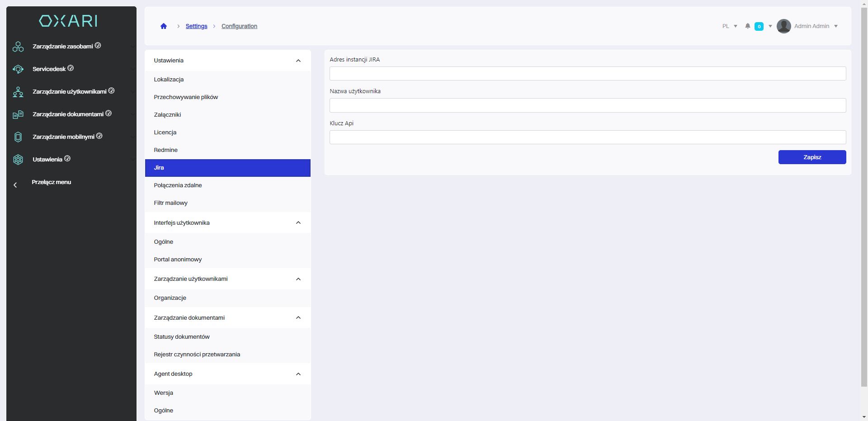The width and height of the screenshot is (868, 421).
Task: Click the mobile management device icon
Action: 18,137
